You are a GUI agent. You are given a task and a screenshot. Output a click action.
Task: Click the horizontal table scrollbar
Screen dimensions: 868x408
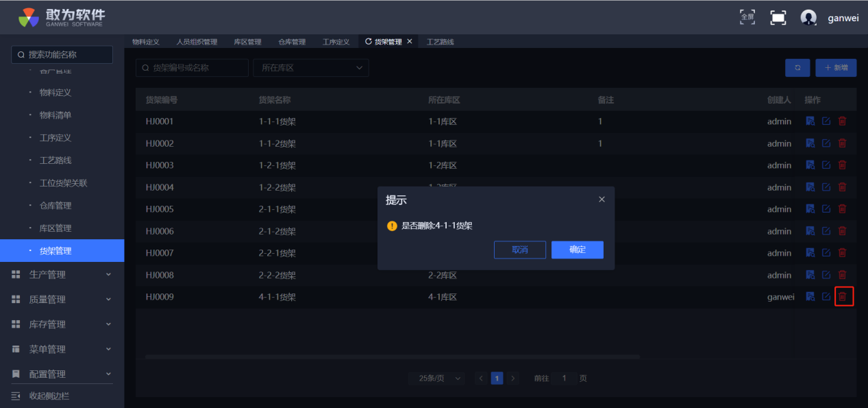tap(392, 357)
